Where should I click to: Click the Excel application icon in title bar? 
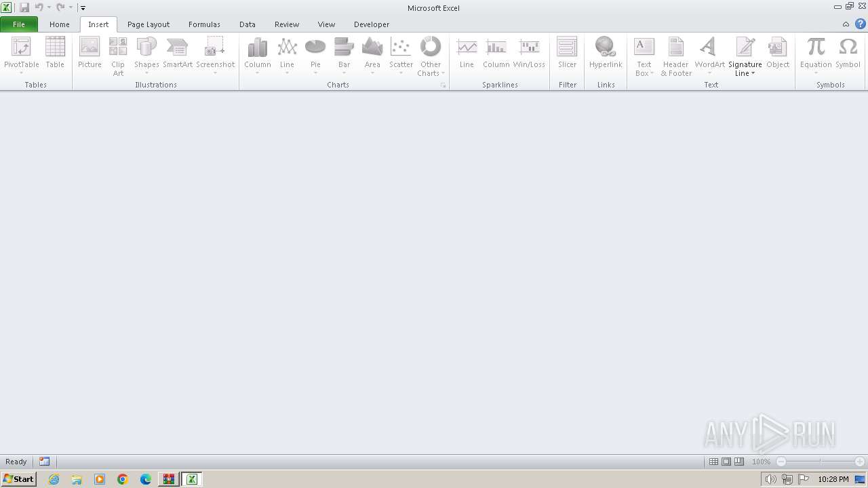7,7
